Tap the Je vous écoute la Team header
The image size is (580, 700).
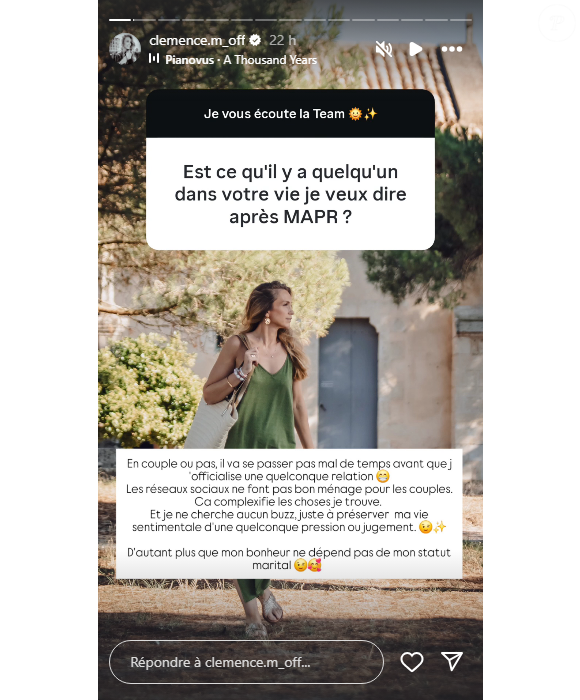click(x=290, y=113)
